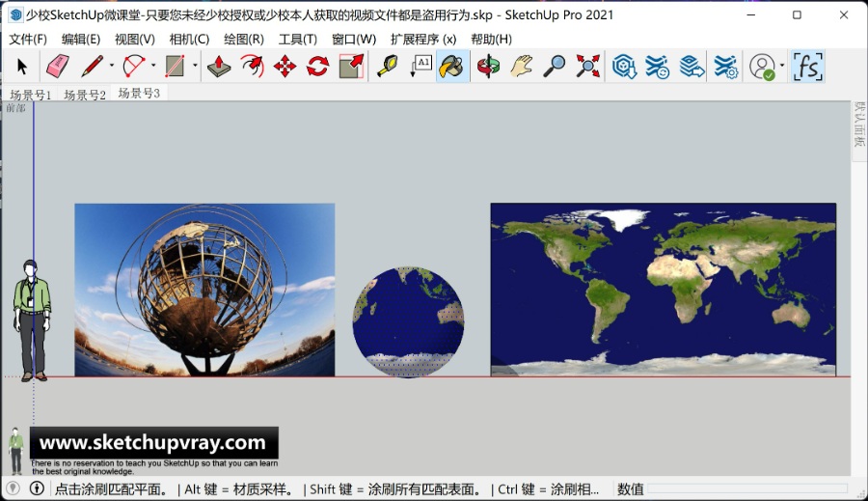
Task: Click the circular earth-textured disc
Action: point(409,322)
